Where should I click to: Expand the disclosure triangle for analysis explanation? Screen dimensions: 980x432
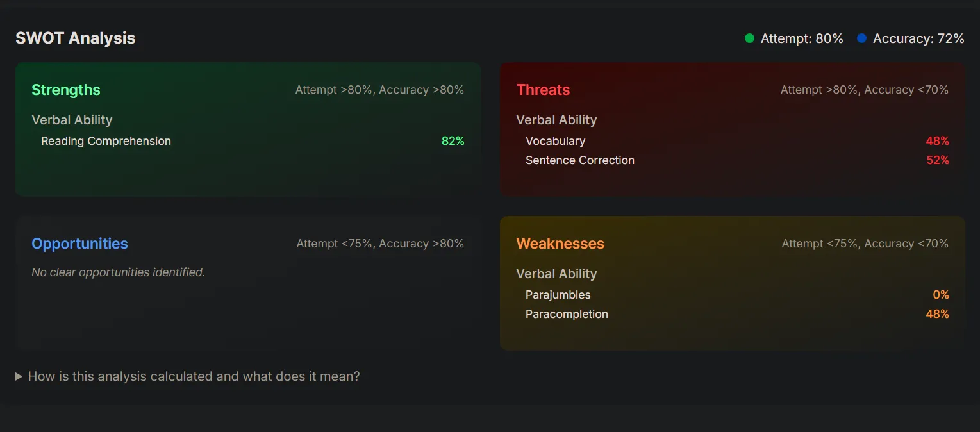[x=19, y=376]
